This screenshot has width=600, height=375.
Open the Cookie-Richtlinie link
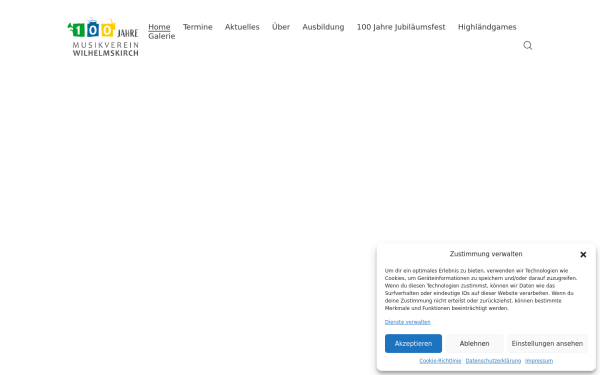point(440,360)
